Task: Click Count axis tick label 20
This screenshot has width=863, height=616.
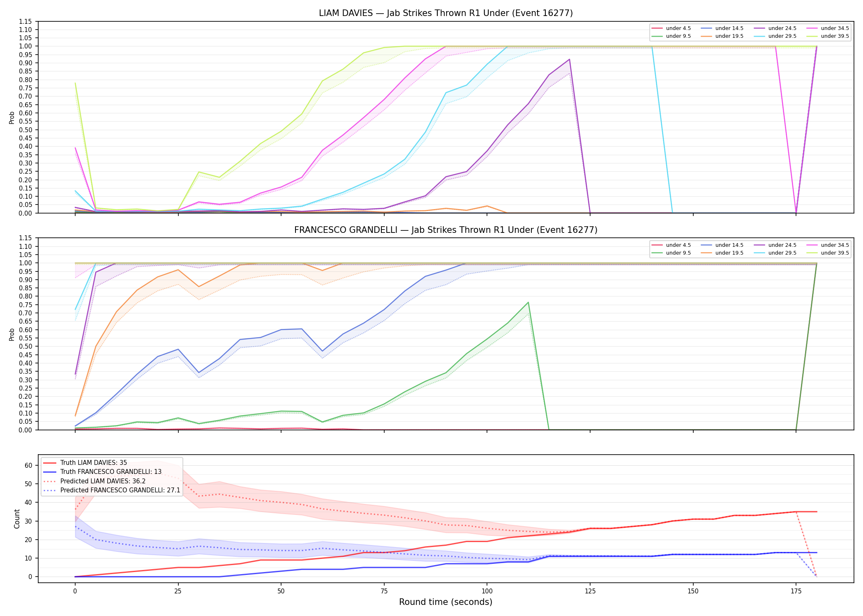Action: tap(28, 540)
